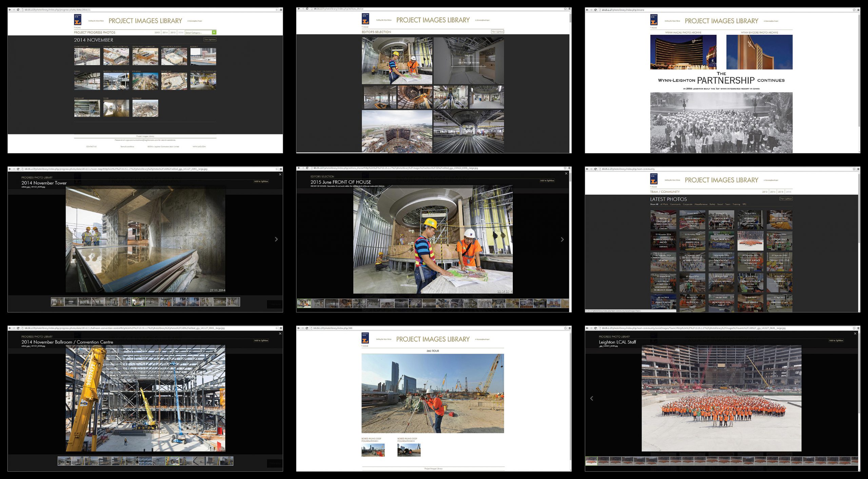Go back in the 360 Tour window
Screen dimensions: 868x479
pos(298,328)
